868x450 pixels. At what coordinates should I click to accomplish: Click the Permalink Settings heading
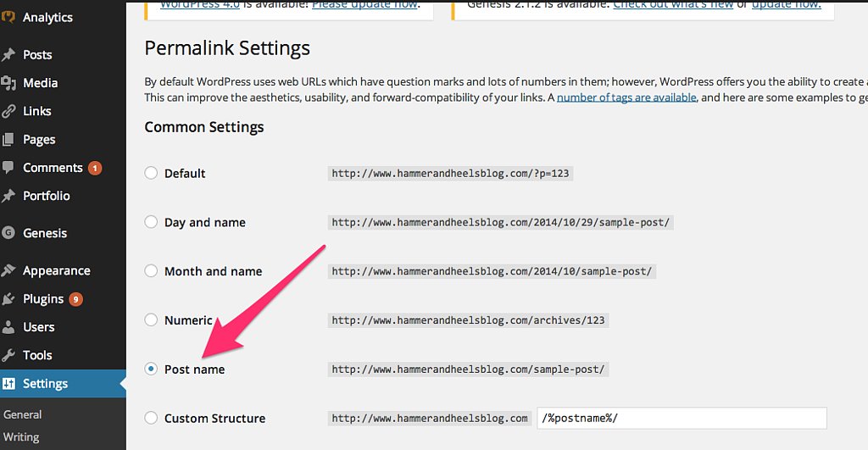pyautogui.click(x=227, y=48)
